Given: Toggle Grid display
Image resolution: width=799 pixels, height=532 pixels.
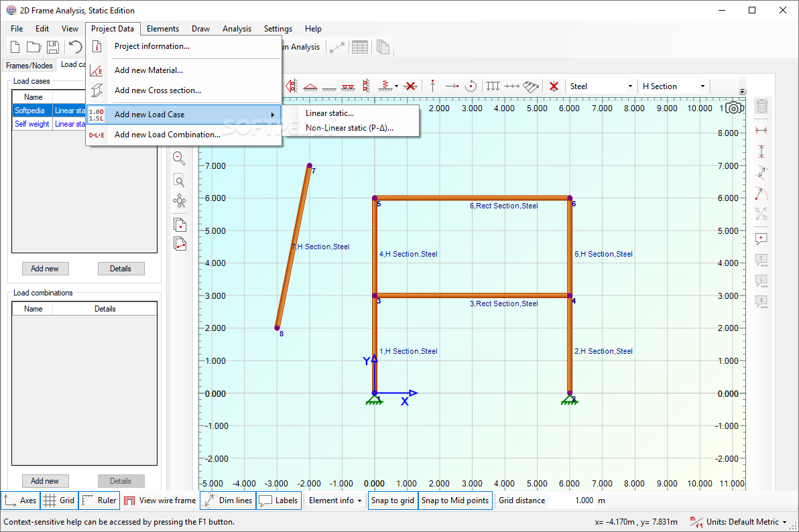Looking at the screenshot, I should pos(59,501).
